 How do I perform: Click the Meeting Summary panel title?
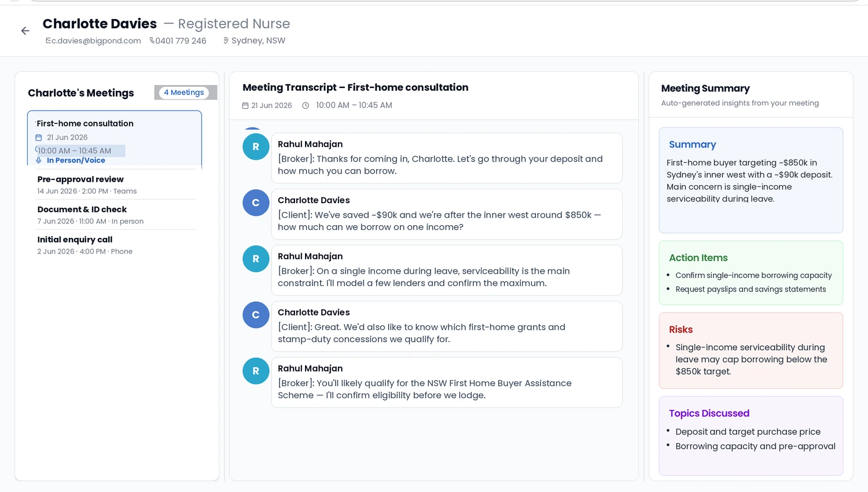tap(705, 89)
